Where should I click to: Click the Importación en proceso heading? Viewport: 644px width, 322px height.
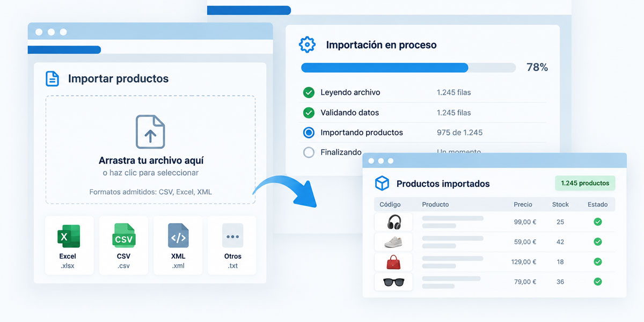(x=381, y=45)
